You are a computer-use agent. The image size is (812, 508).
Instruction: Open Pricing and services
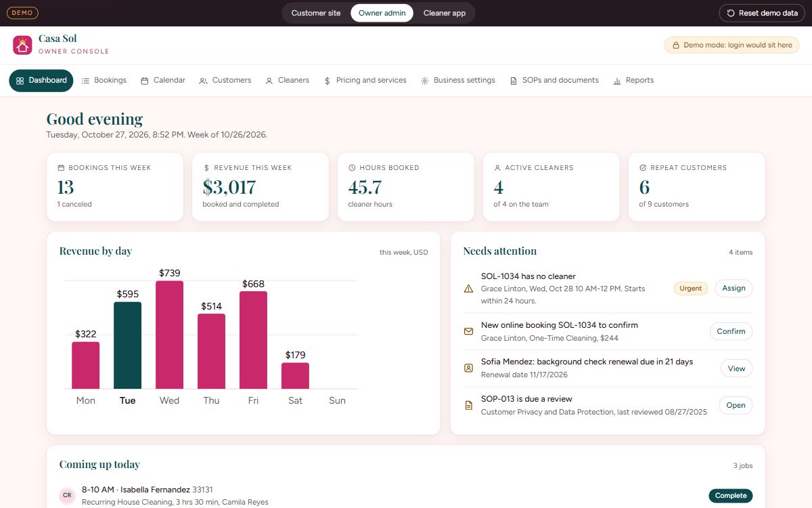[365, 80]
